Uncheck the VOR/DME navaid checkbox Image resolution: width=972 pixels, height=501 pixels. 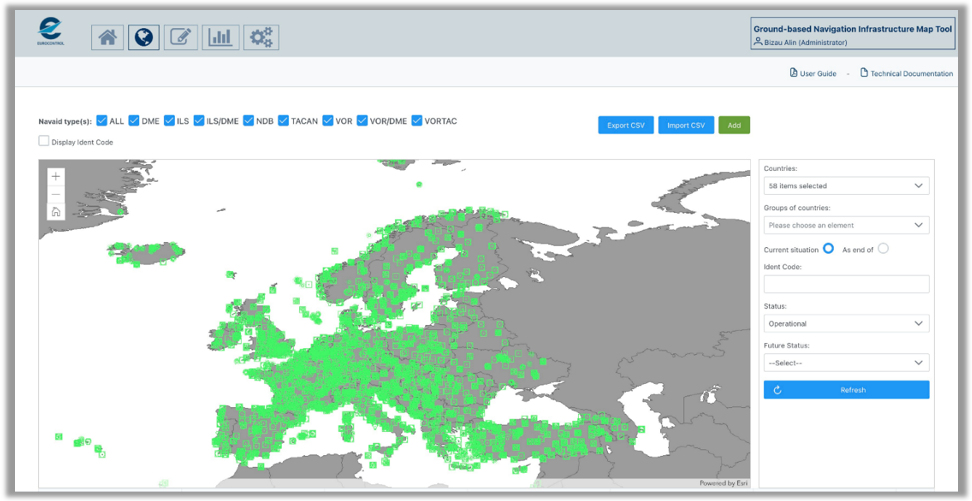coord(362,121)
